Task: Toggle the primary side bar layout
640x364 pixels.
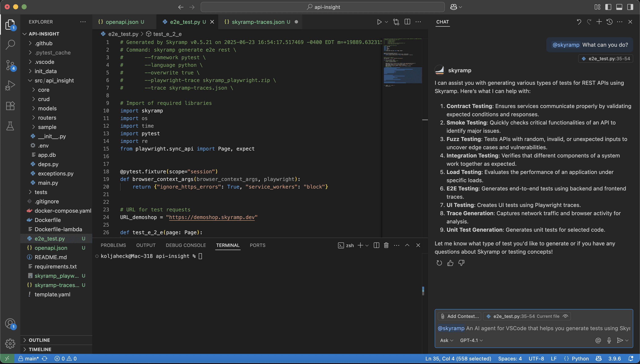Action: pos(608,7)
